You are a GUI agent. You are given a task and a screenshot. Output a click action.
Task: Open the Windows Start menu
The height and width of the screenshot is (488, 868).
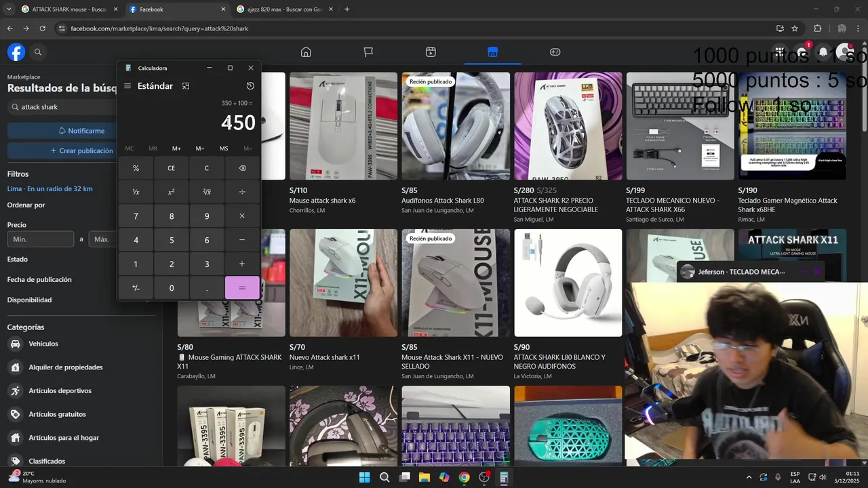(364, 477)
